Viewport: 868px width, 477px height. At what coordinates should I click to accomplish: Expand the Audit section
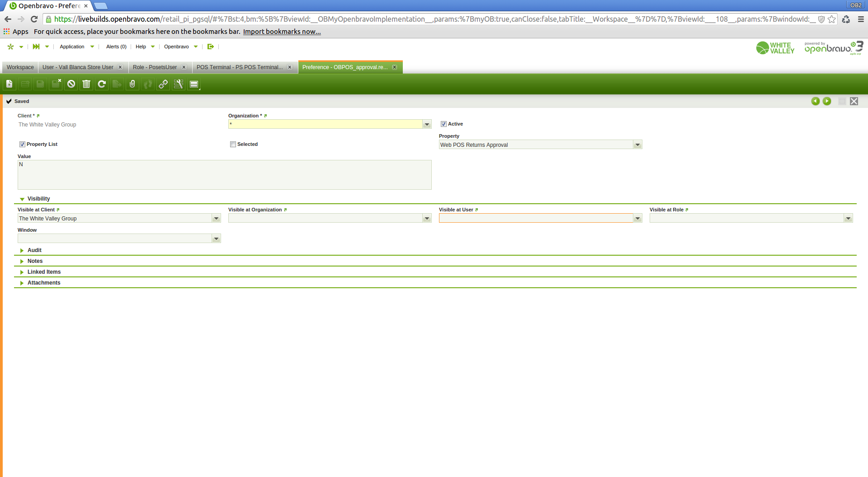34,250
